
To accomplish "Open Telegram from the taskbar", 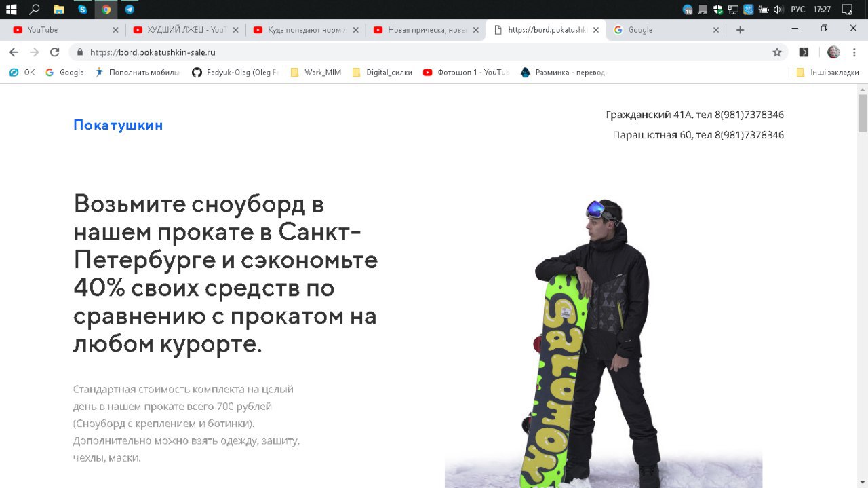I will (130, 10).
